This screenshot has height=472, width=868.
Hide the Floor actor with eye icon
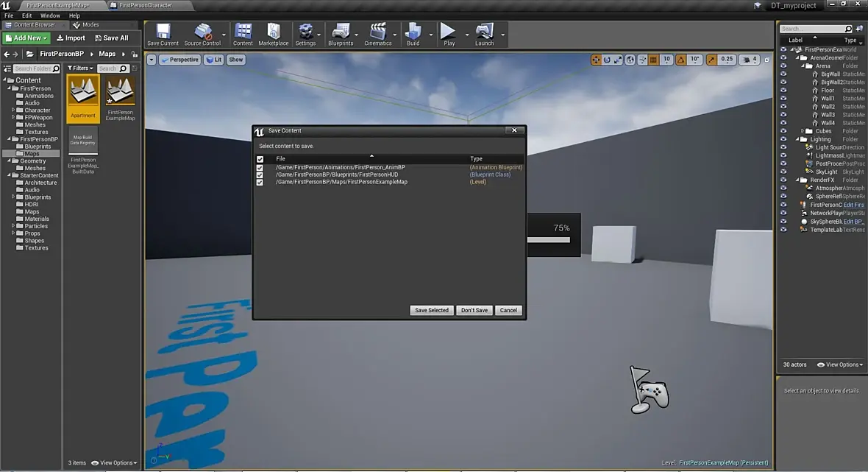pos(783,91)
